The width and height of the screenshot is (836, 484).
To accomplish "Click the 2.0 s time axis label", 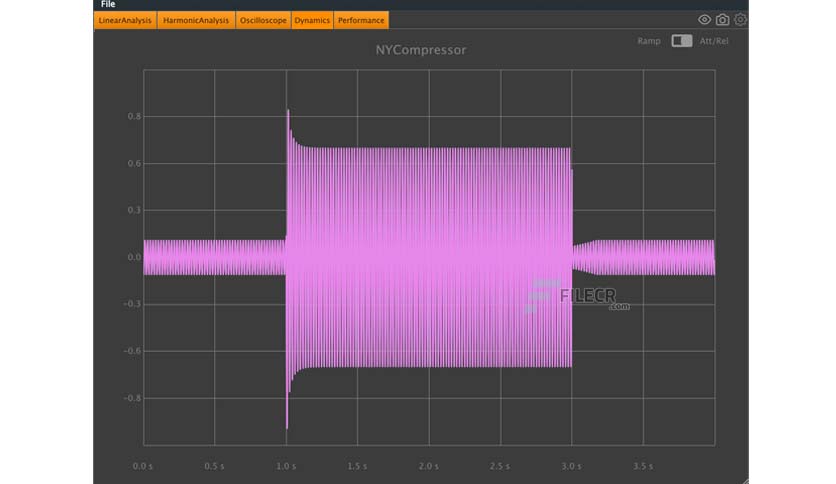I will point(429,466).
